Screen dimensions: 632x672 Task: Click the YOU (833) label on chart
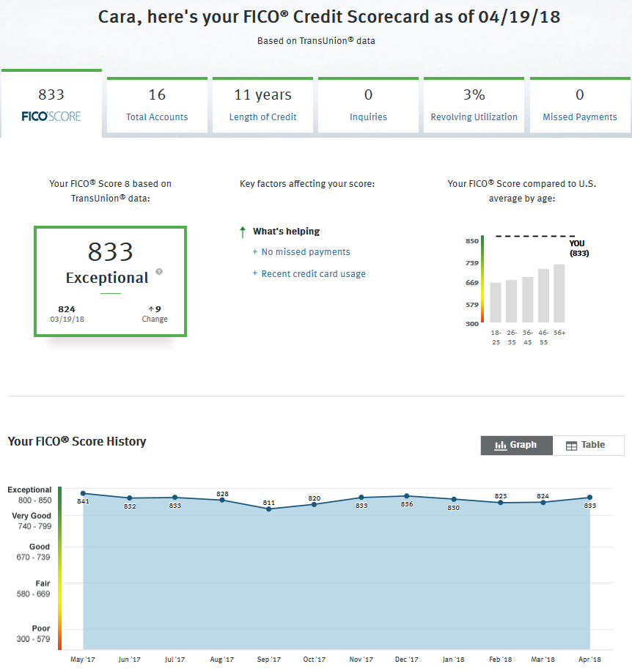point(578,248)
